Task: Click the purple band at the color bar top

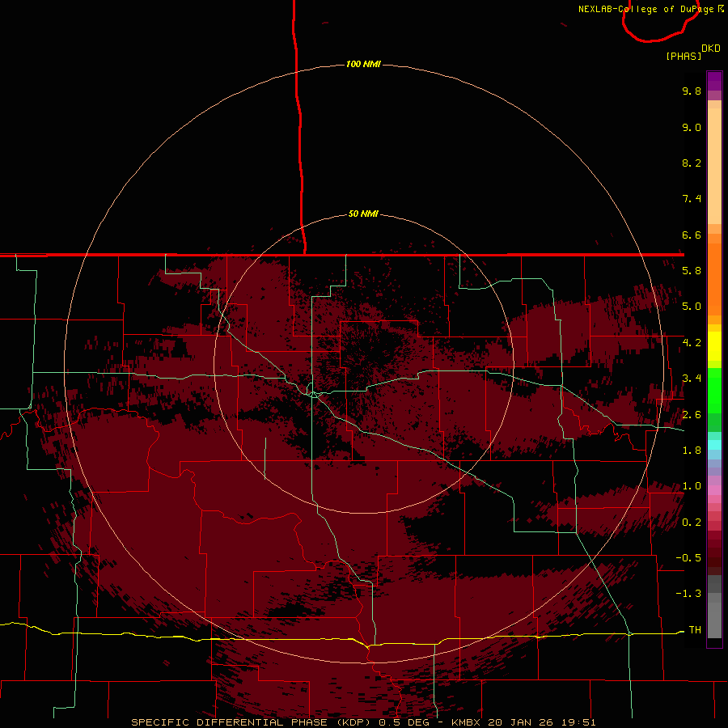Action: (x=714, y=81)
